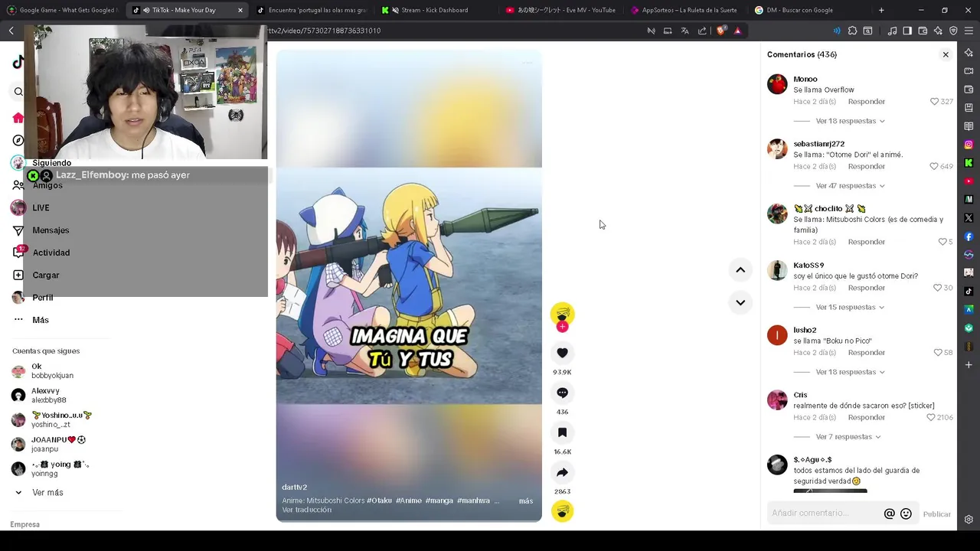Save the video with the bookmark icon

(x=562, y=432)
